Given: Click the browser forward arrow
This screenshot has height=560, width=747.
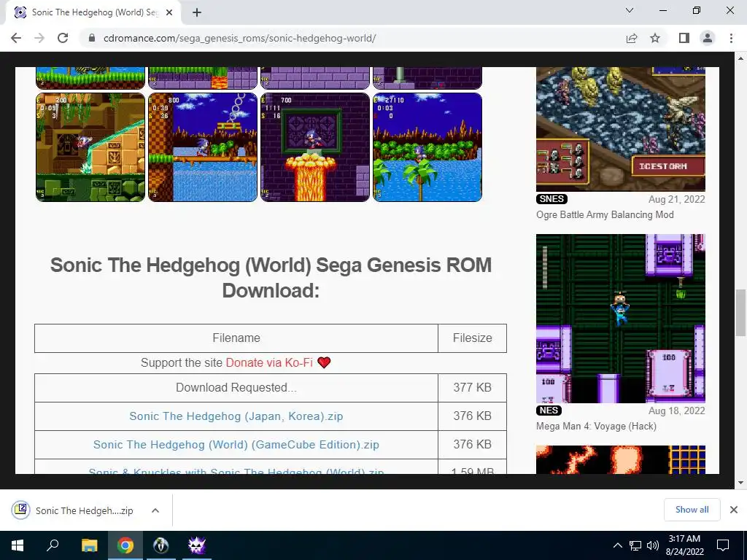Looking at the screenshot, I should [39, 38].
